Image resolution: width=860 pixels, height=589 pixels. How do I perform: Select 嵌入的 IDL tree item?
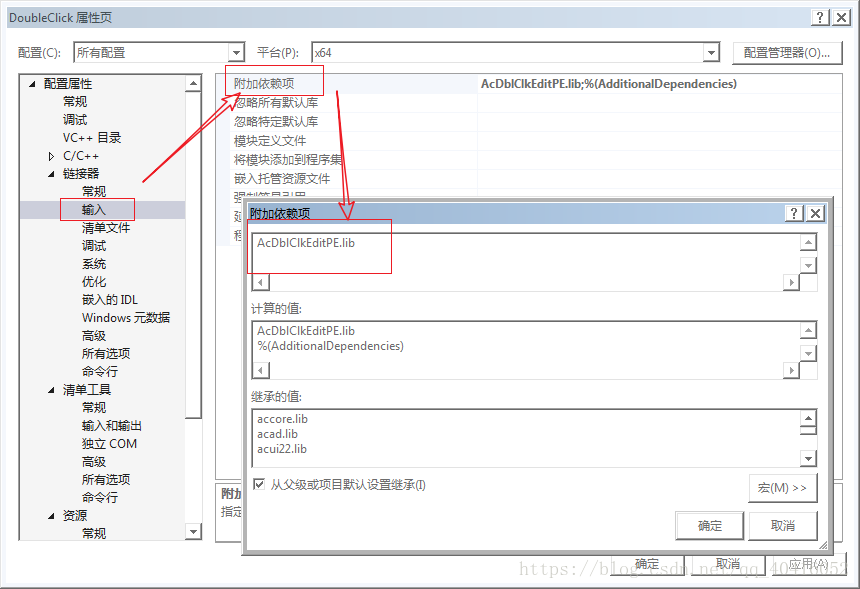coord(110,299)
